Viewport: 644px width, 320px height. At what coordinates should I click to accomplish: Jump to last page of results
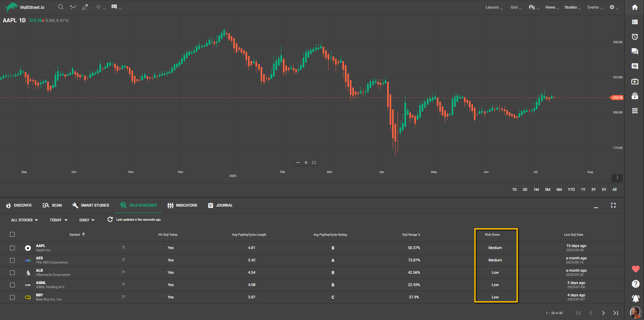(616, 313)
